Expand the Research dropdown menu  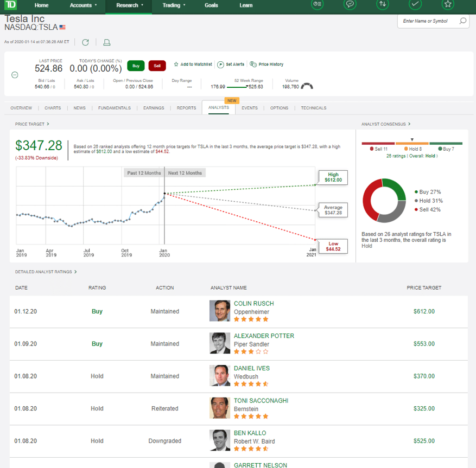(130, 5)
